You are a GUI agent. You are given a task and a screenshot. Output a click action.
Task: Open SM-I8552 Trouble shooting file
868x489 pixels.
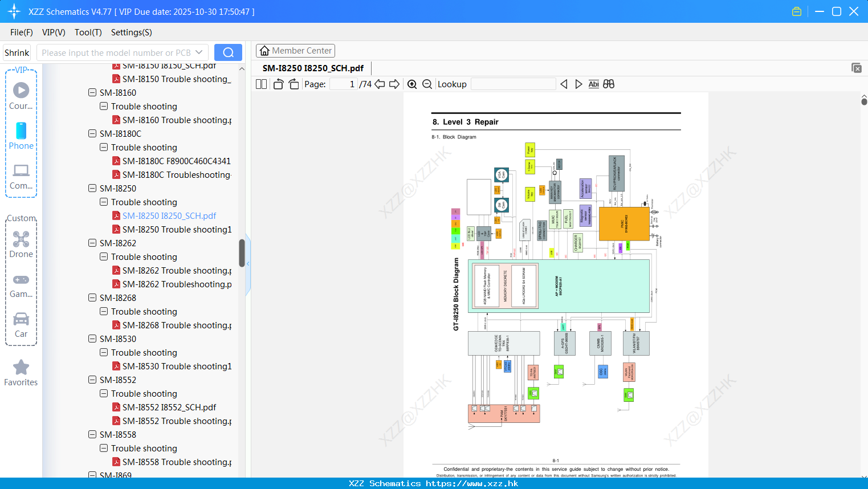[x=177, y=421]
